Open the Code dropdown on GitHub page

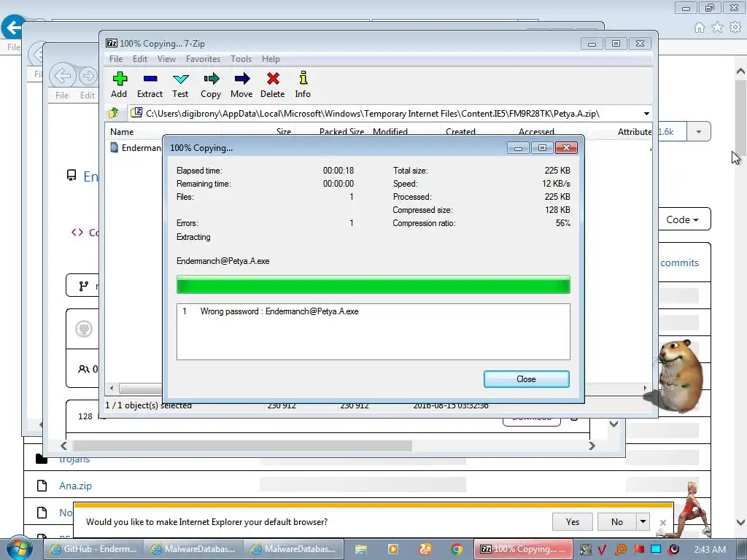click(x=684, y=219)
